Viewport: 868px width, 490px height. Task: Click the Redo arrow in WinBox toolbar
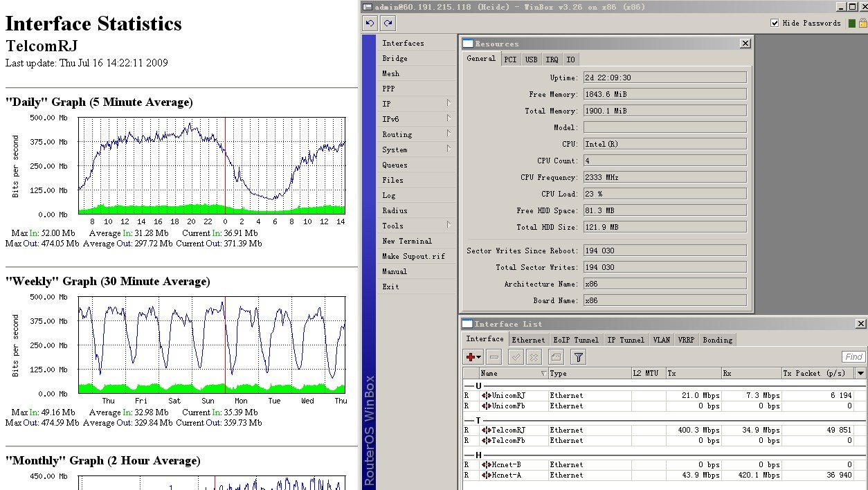point(388,23)
